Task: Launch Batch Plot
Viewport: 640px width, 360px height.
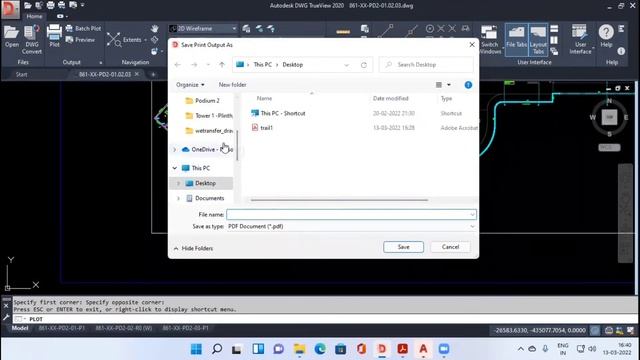Action: [x=83, y=28]
